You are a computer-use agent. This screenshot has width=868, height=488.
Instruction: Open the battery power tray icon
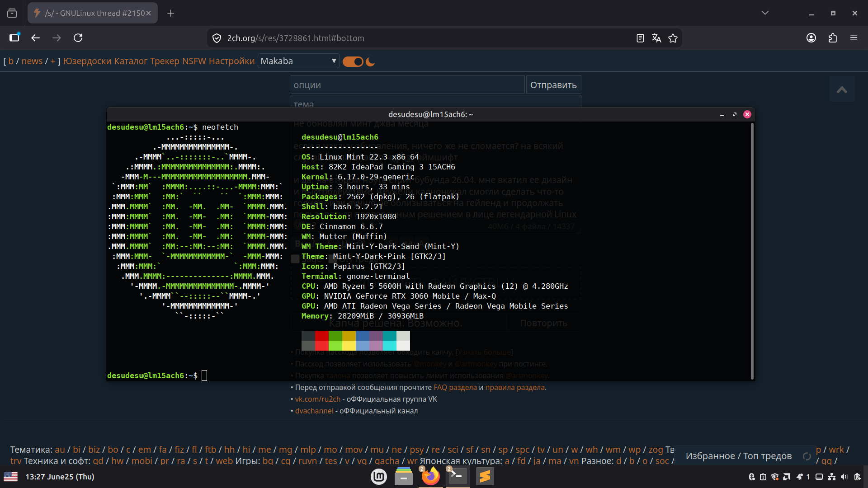click(x=857, y=477)
